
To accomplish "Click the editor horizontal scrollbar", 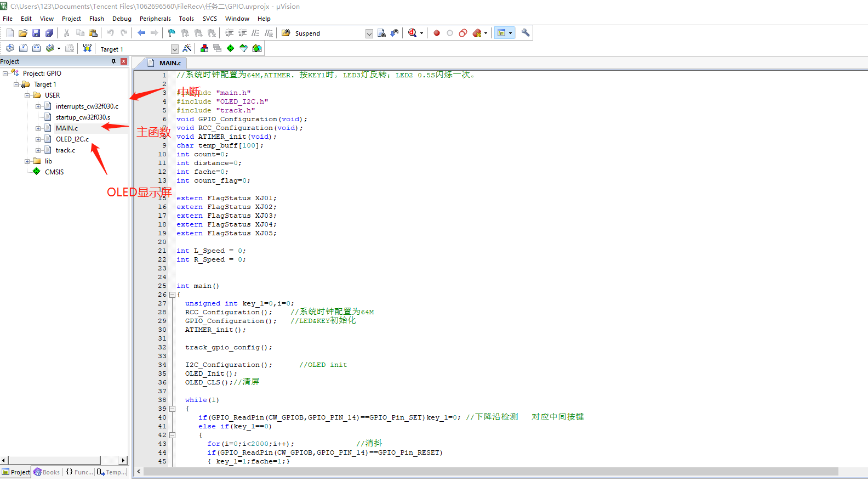I will pyautogui.click(x=490, y=472).
